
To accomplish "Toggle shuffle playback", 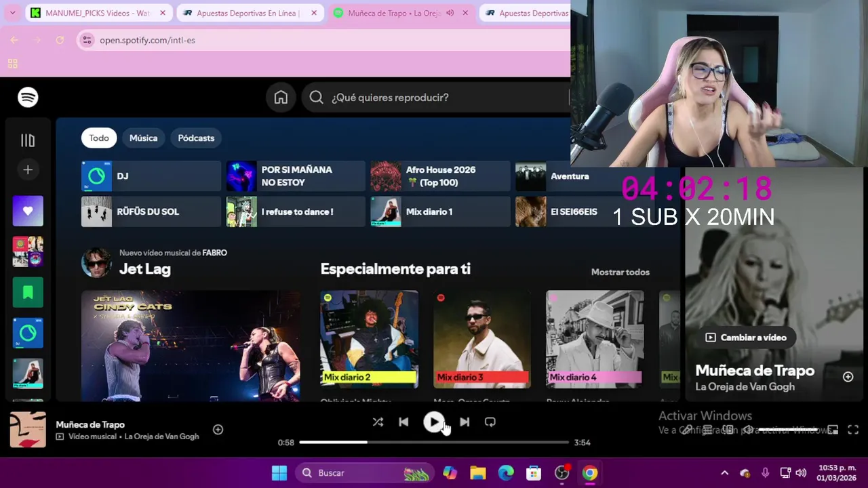I will [378, 422].
